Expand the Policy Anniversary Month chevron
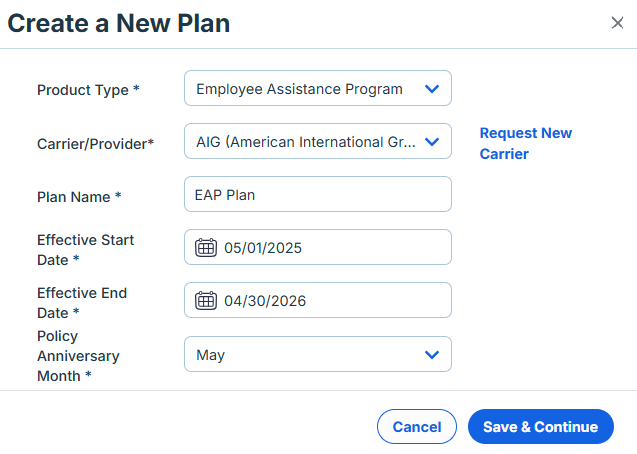This screenshot has width=637, height=454. coord(432,355)
